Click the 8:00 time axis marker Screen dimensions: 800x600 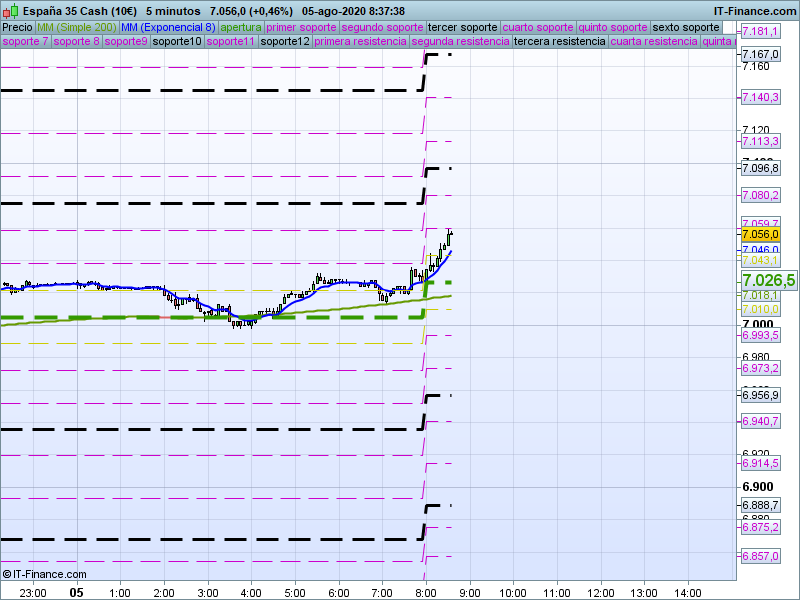[425, 592]
